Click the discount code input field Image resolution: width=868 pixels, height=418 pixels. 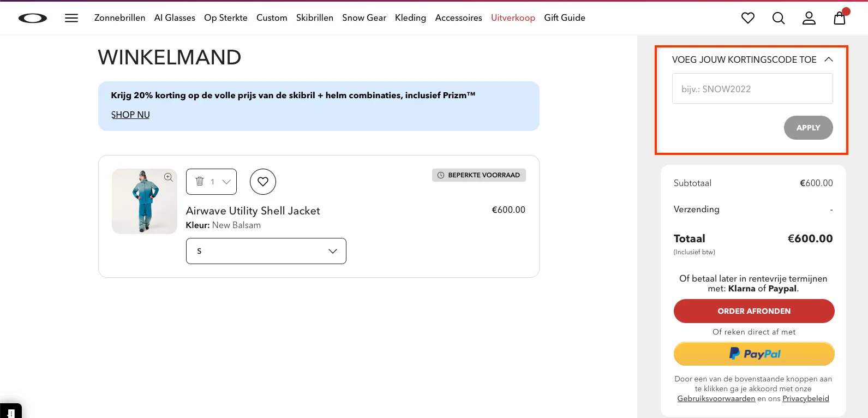(752, 88)
